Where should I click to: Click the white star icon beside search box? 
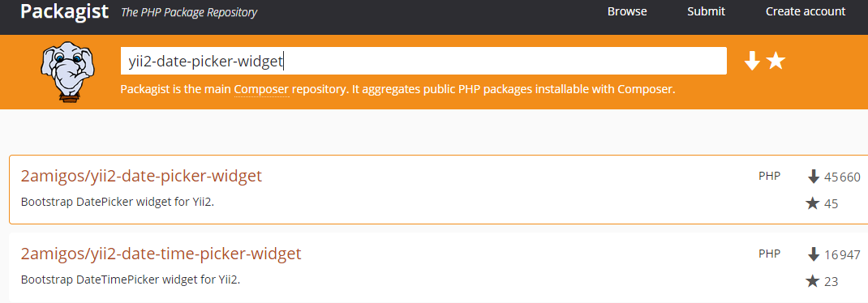776,61
